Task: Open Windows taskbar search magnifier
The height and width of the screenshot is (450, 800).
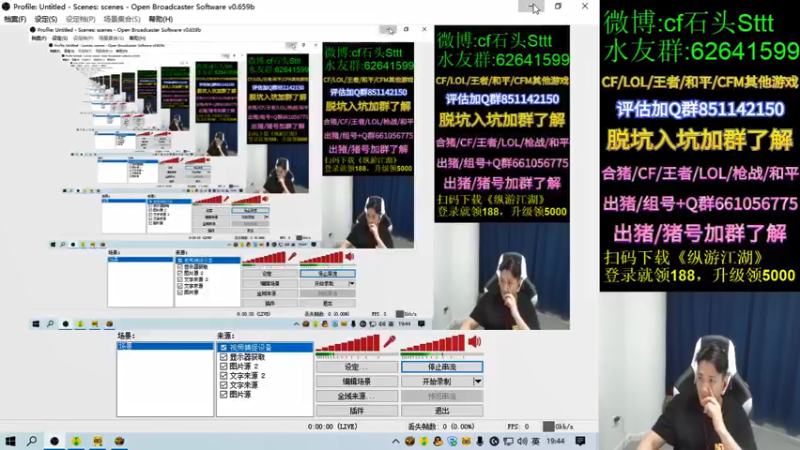Action: (x=32, y=441)
